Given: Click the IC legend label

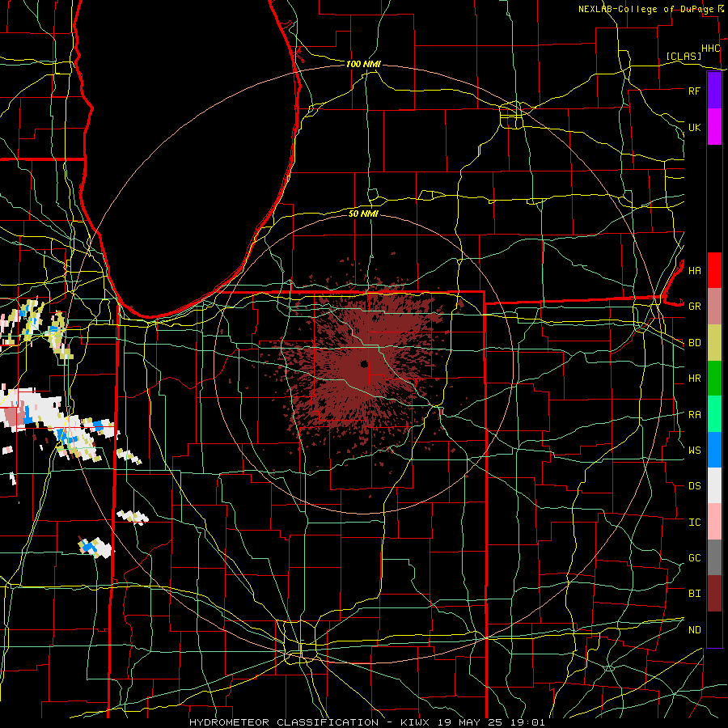Looking at the screenshot, I should (x=694, y=522).
